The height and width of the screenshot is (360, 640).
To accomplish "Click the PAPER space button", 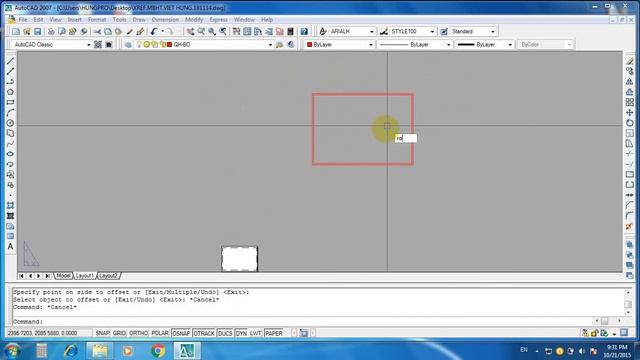I will coord(274,333).
